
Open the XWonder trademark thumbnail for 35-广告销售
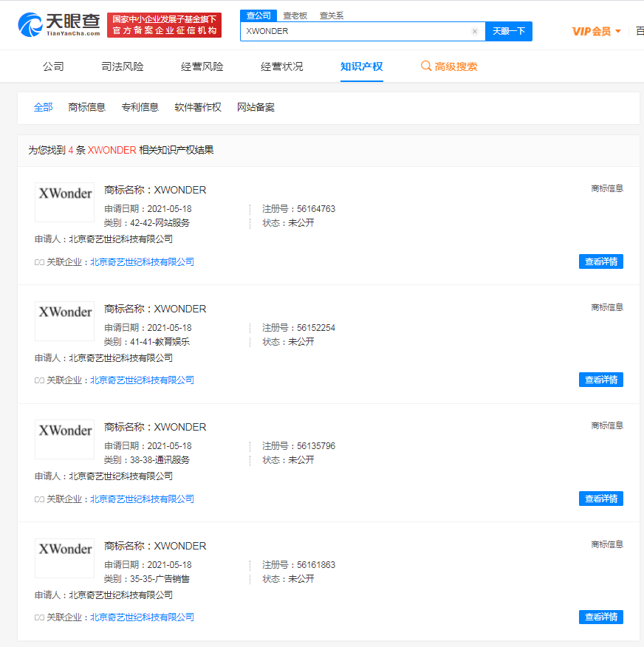65,558
